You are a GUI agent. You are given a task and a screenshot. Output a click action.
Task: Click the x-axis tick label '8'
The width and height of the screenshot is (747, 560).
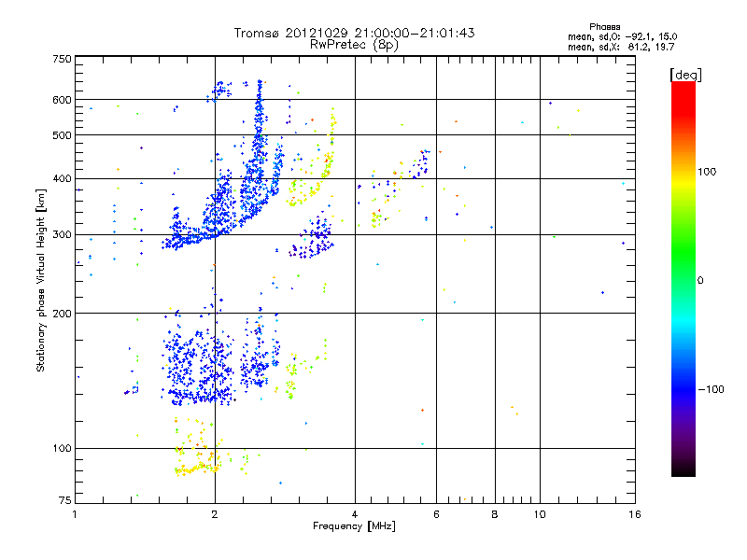(x=495, y=514)
